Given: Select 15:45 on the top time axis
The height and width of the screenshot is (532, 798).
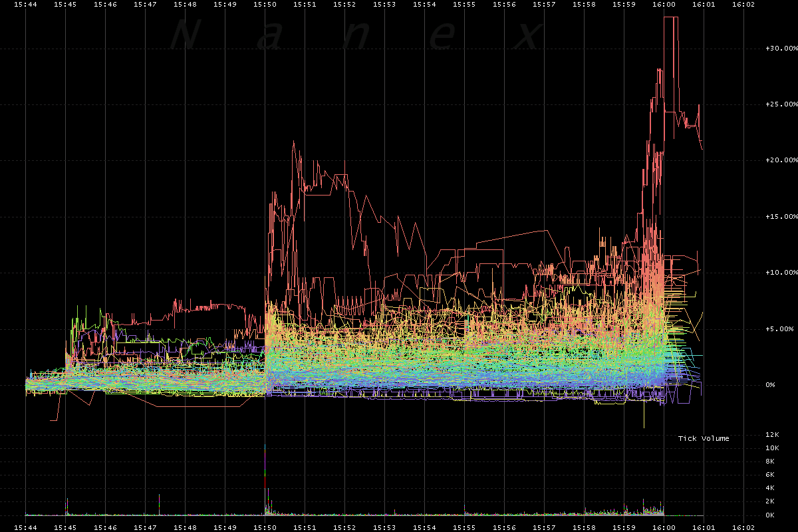Looking at the screenshot, I should tap(65, 4).
